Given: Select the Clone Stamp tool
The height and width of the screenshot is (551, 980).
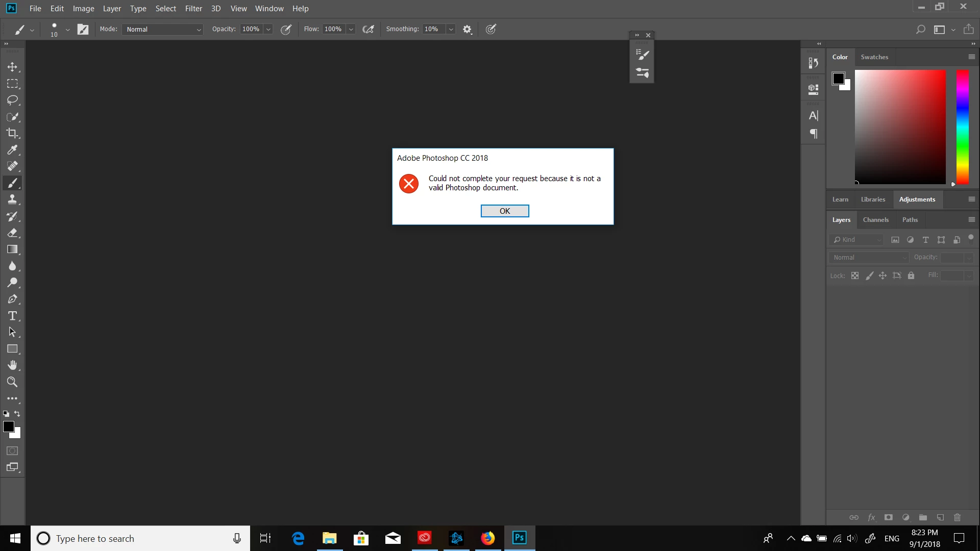Looking at the screenshot, I should 12,199.
